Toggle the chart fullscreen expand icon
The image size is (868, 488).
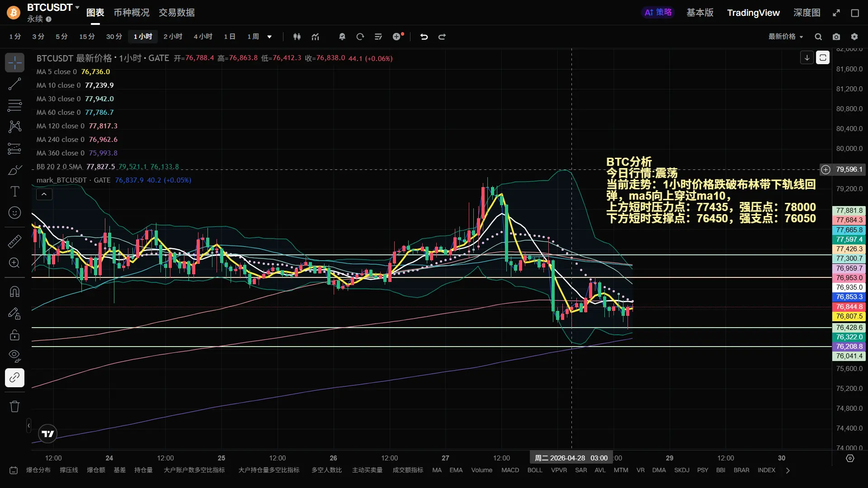pyautogui.click(x=836, y=13)
